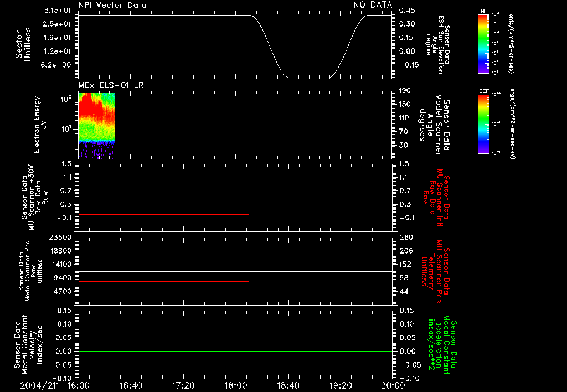Click the green zero line in velocity panel

(235, 351)
